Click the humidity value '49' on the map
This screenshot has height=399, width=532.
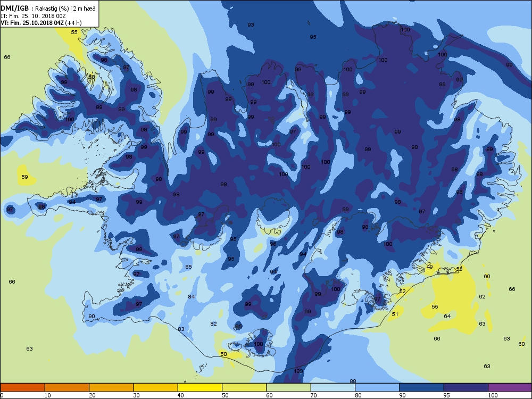coord(429,267)
